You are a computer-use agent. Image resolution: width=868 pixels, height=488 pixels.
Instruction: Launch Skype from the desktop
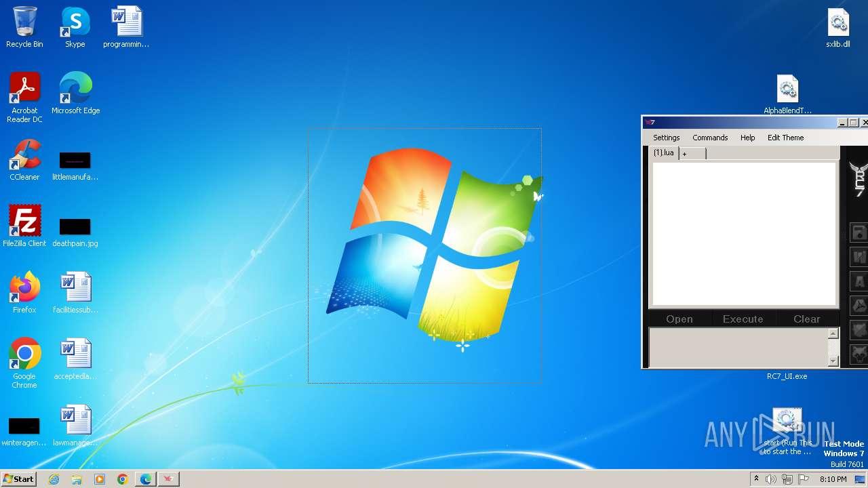[x=75, y=27]
